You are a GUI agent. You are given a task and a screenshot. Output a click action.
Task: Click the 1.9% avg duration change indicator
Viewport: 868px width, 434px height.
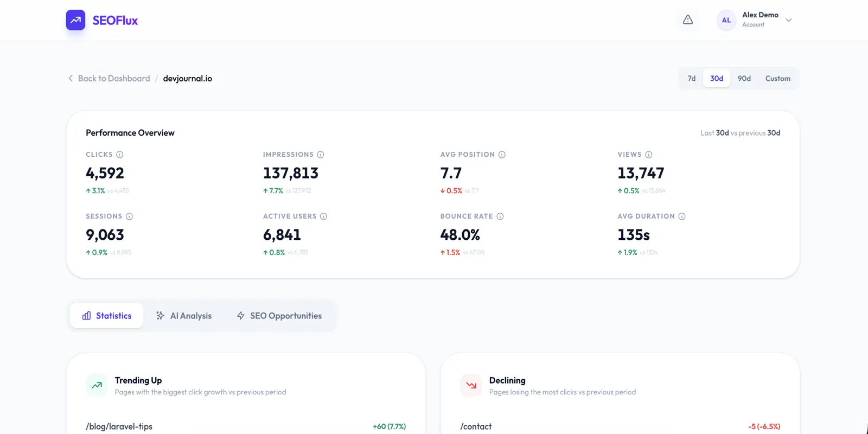[x=628, y=253]
